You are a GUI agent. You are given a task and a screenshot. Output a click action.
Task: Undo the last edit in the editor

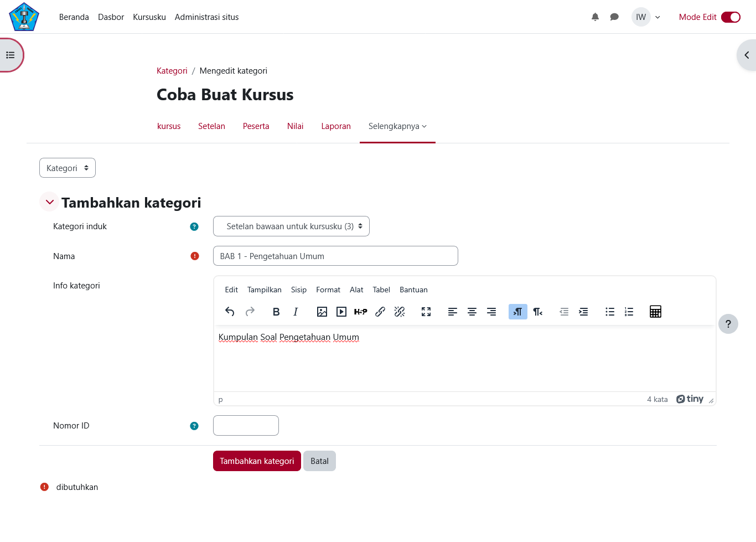coord(230,312)
